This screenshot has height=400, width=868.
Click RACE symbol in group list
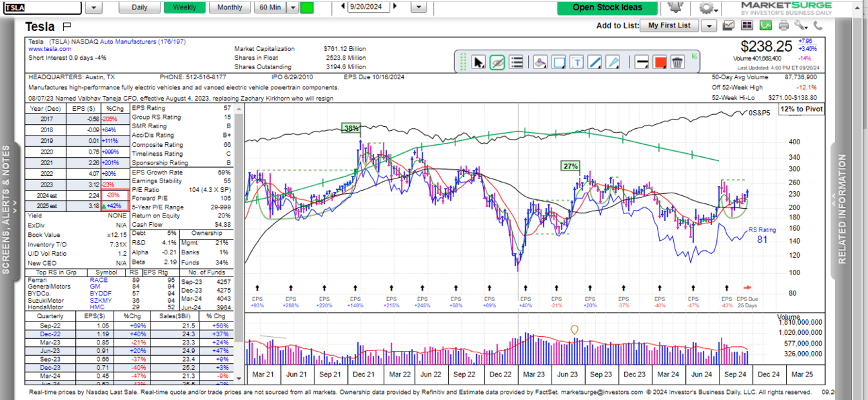tap(98, 280)
